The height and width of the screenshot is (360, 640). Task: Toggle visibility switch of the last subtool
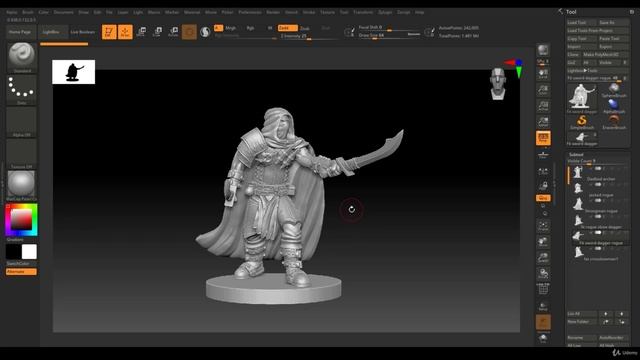coord(598,249)
